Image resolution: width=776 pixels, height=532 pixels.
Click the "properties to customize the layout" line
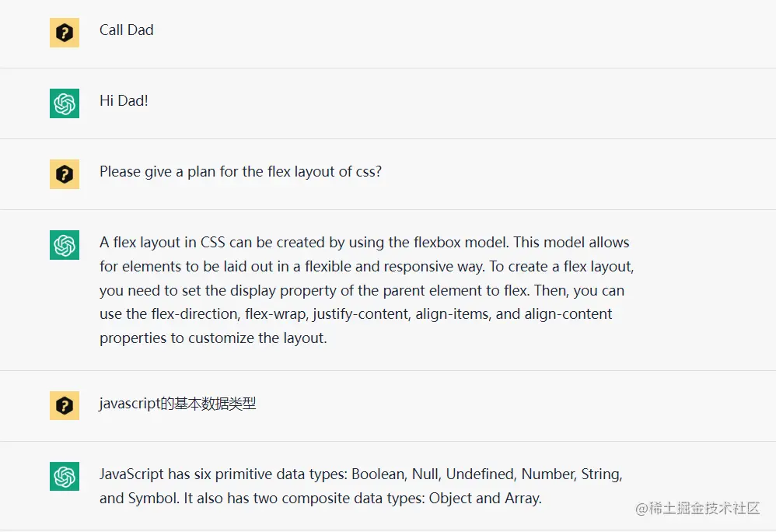(x=213, y=338)
